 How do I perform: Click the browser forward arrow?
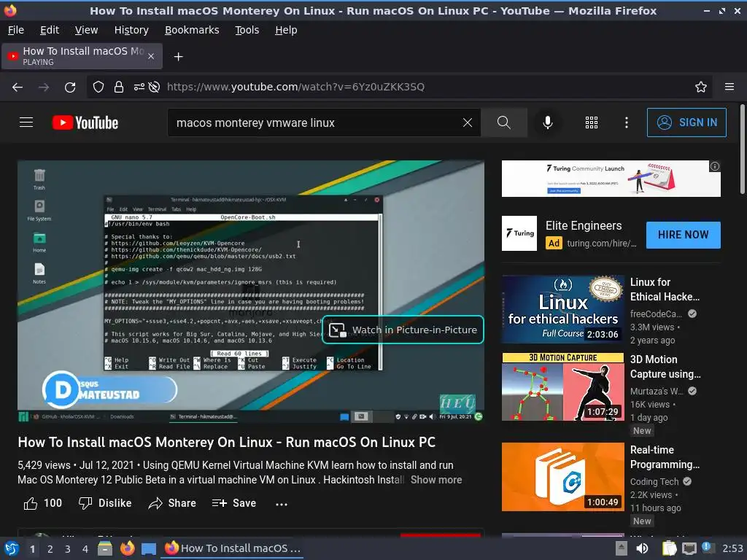(44, 87)
